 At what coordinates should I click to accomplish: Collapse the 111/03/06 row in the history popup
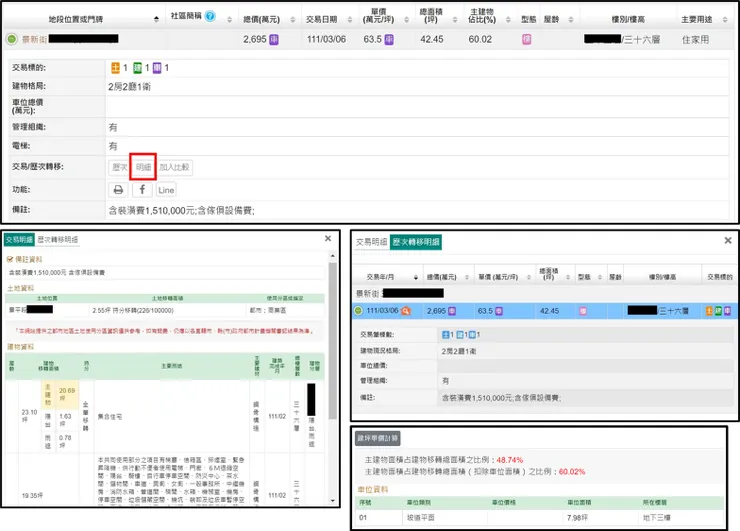pos(359,311)
